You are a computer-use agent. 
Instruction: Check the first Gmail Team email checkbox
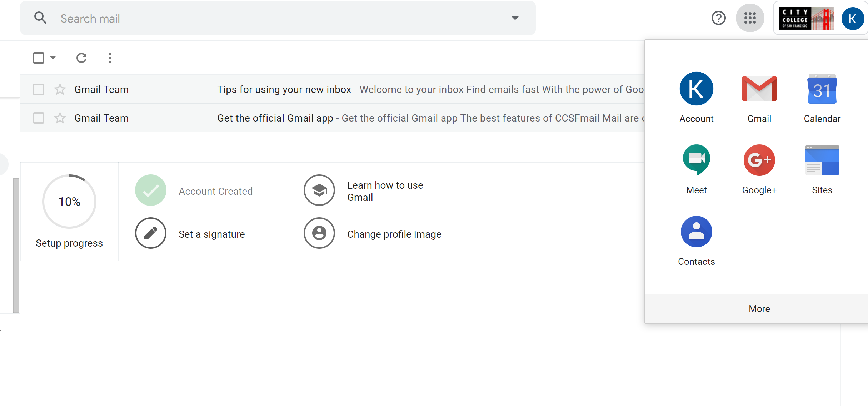(39, 89)
